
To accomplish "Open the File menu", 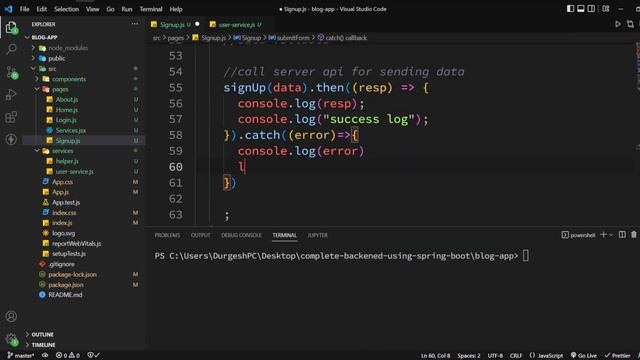I will pos(24,9).
